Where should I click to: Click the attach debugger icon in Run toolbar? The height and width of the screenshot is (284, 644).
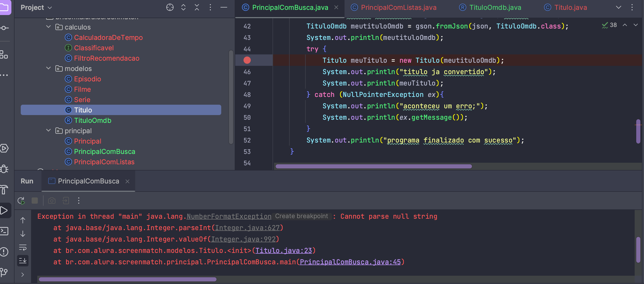pyautogui.click(x=66, y=201)
